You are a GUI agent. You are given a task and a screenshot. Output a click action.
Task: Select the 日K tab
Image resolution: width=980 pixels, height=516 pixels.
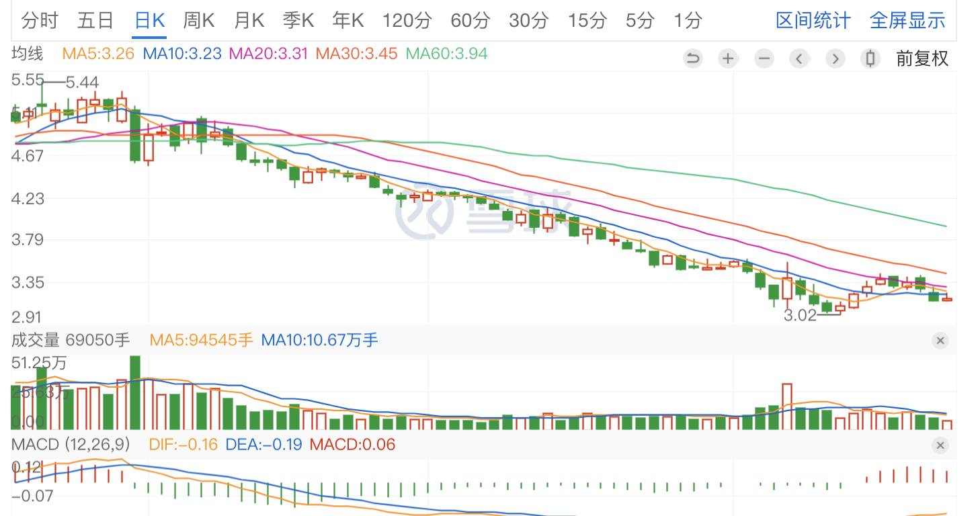(149, 21)
